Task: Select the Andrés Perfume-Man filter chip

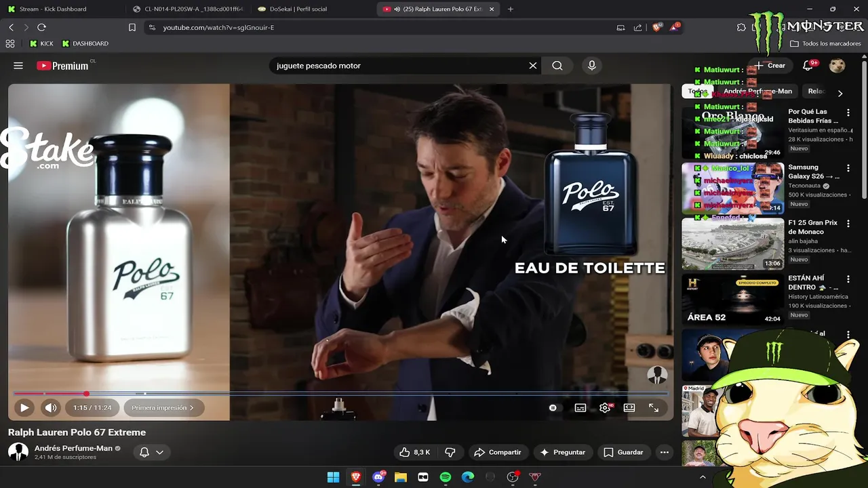Action: 757,91
